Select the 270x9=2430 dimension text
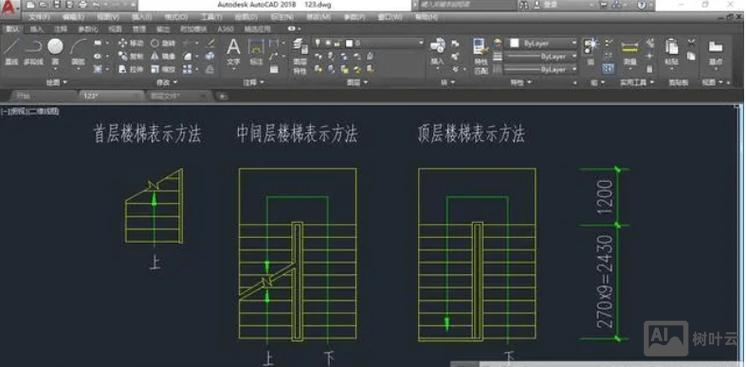Image resolution: width=746 pixels, height=367 pixels. (605, 281)
